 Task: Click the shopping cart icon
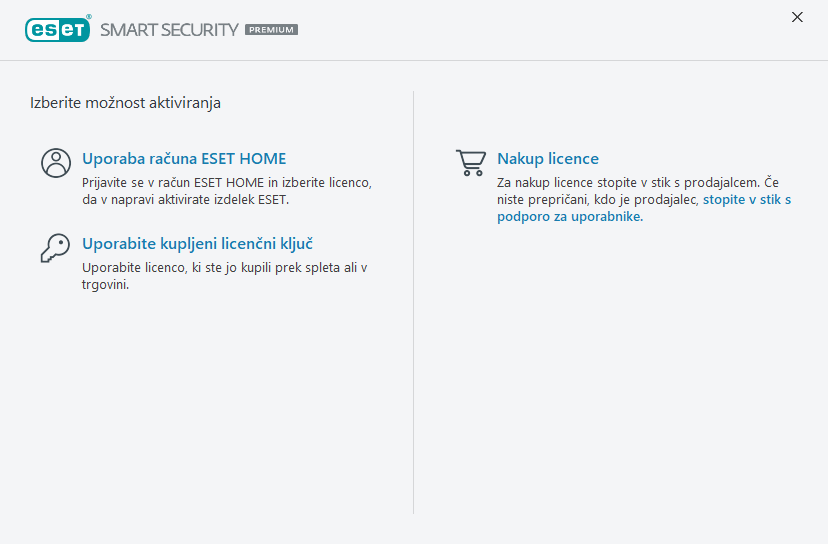point(470,163)
